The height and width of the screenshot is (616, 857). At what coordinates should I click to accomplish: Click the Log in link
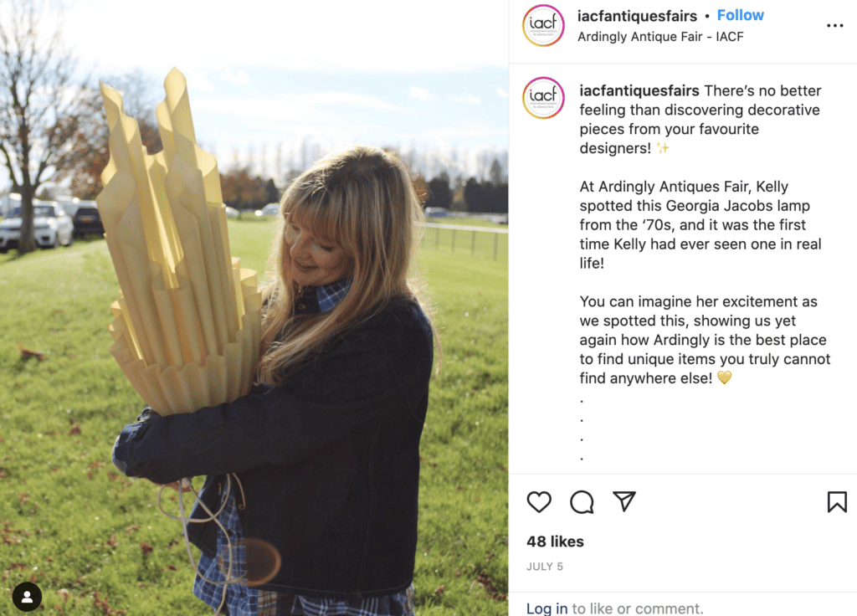547,608
